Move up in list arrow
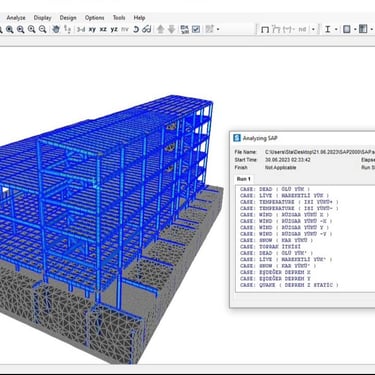This screenshot has height=375, width=375. pyautogui.click(x=160, y=29)
